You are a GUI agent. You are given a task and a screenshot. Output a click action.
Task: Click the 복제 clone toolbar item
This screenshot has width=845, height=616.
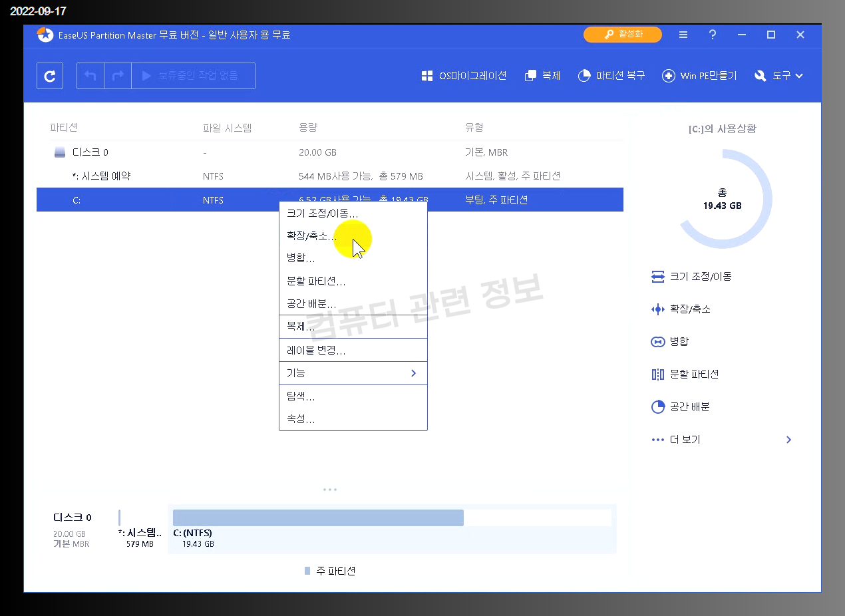click(x=542, y=76)
